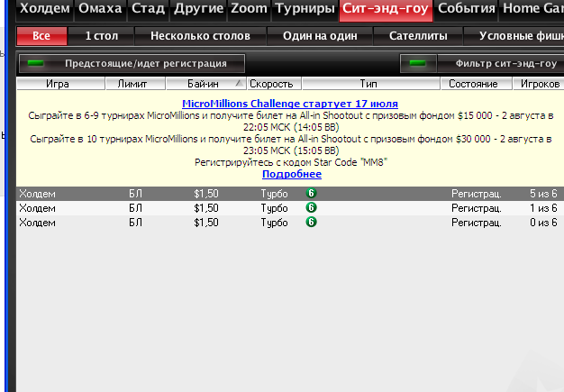Click Регистрац. status in 0 из 6 row
The image size is (564, 392).
tap(477, 223)
